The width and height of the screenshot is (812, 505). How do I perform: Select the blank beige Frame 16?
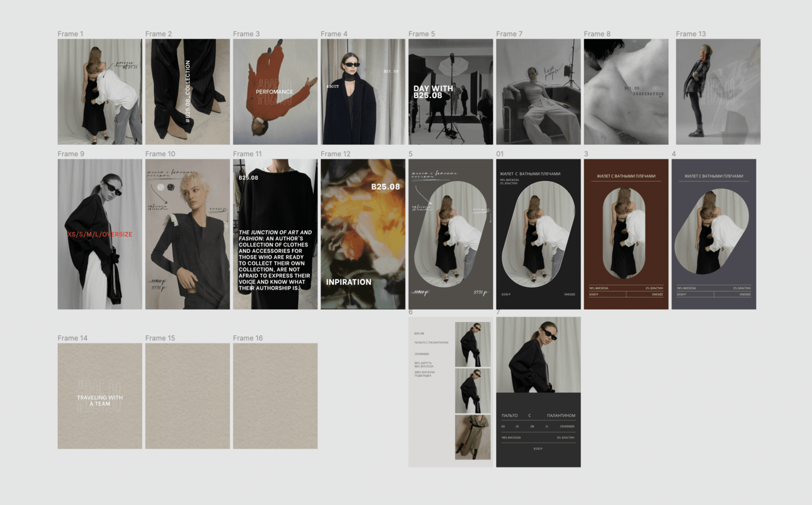click(276, 396)
